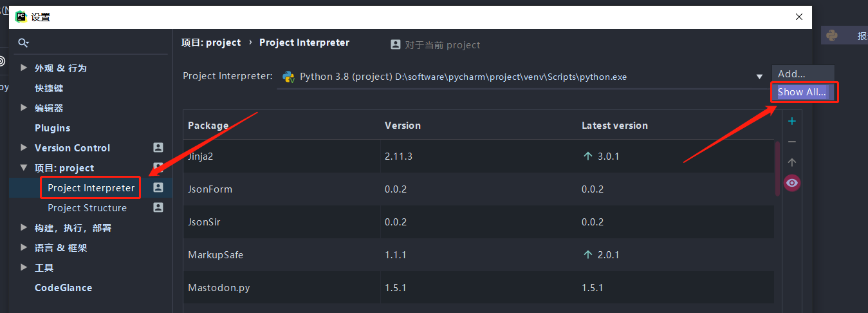Click the upgrade arrow next to Jinja2 3.0.1

[587, 156]
